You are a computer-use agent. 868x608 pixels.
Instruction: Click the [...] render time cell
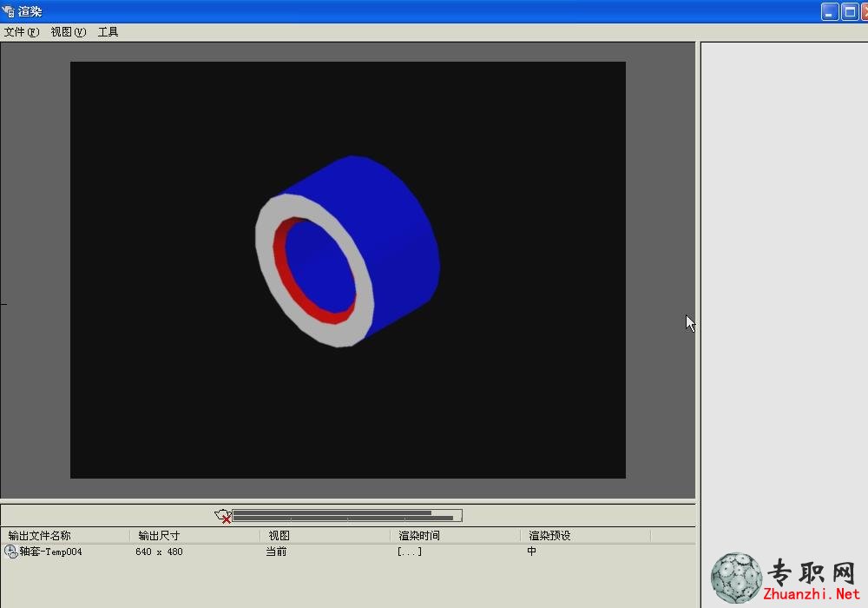(x=410, y=552)
